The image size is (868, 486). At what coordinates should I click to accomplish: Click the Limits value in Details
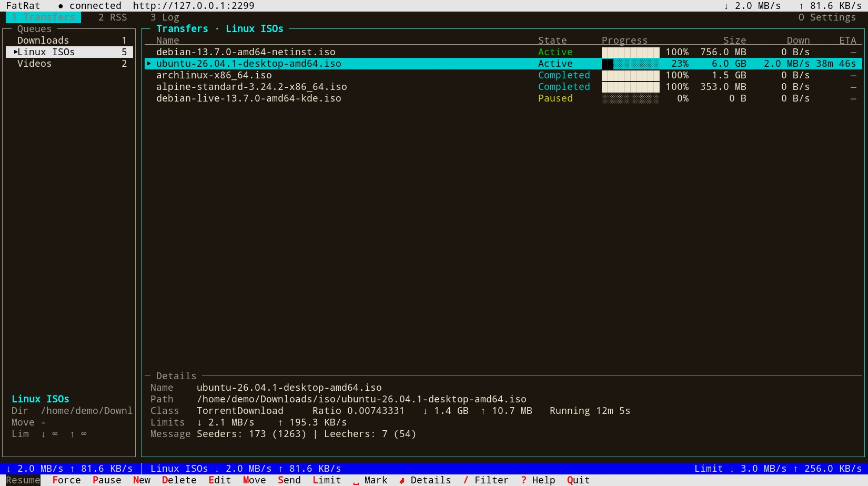click(x=272, y=422)
